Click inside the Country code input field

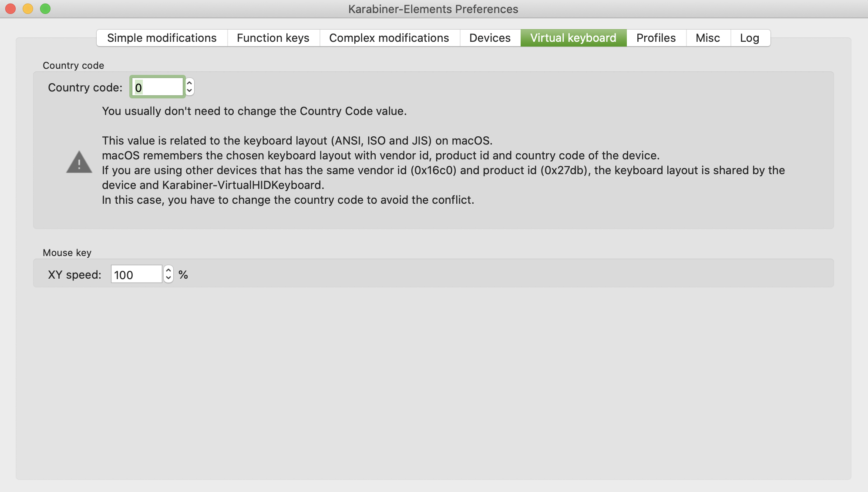(157, 87)
